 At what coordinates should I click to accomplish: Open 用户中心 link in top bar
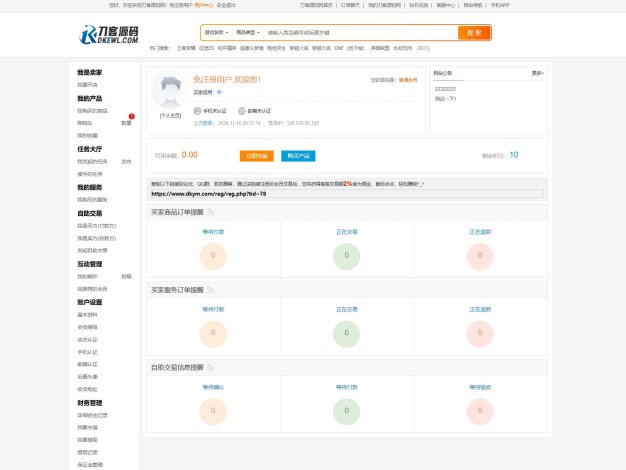[x=204, y=5]
